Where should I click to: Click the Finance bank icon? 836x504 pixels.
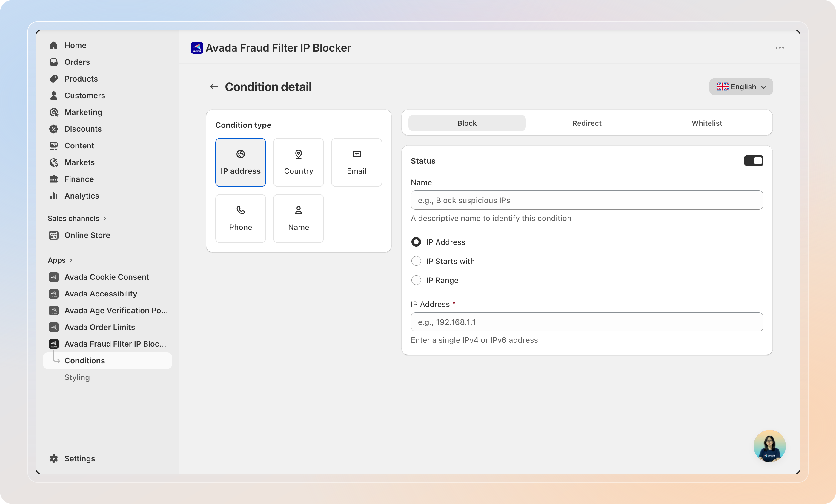[54, 179]
